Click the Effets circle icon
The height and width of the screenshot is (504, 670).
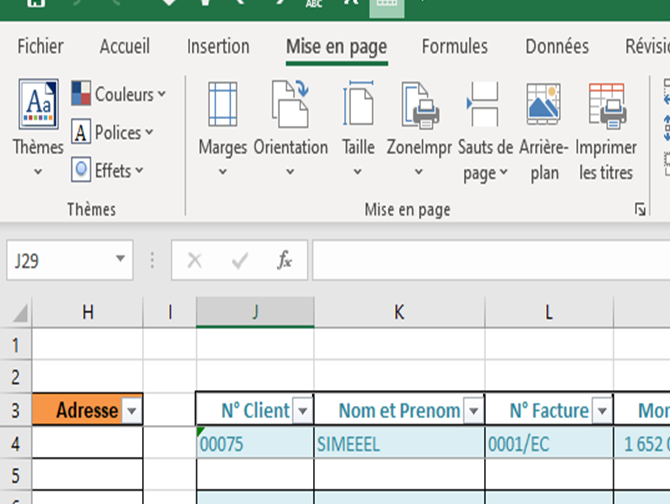(81, 170)
